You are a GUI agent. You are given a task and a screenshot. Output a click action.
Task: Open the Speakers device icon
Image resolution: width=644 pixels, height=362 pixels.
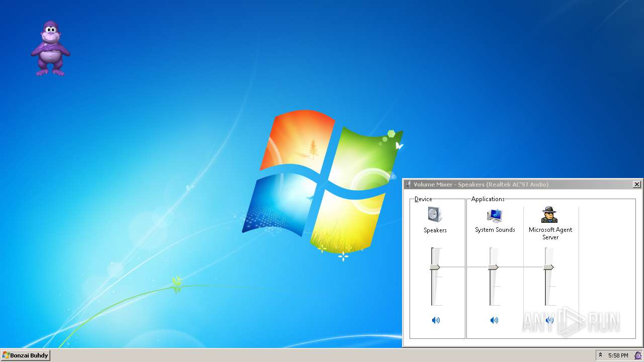pos(435,215)
